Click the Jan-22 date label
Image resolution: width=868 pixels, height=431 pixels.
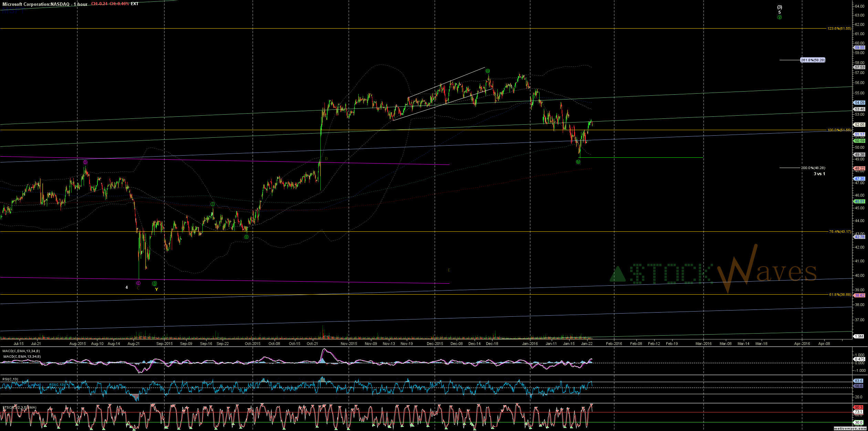587,344
